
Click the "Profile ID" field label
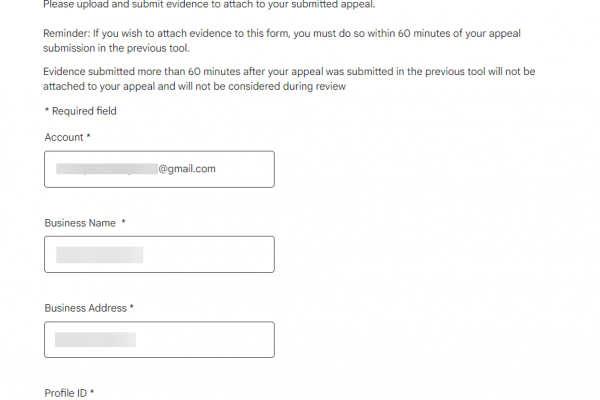pos(65,394)
